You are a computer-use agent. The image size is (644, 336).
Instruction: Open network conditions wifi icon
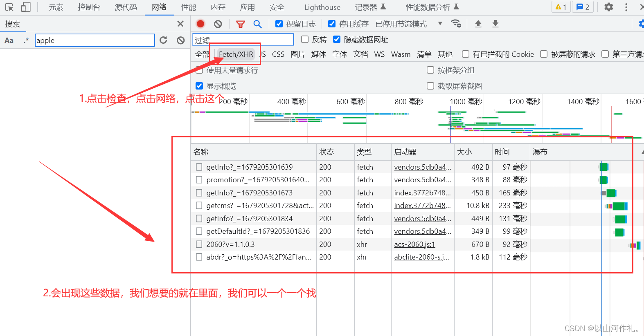[456, 24]
